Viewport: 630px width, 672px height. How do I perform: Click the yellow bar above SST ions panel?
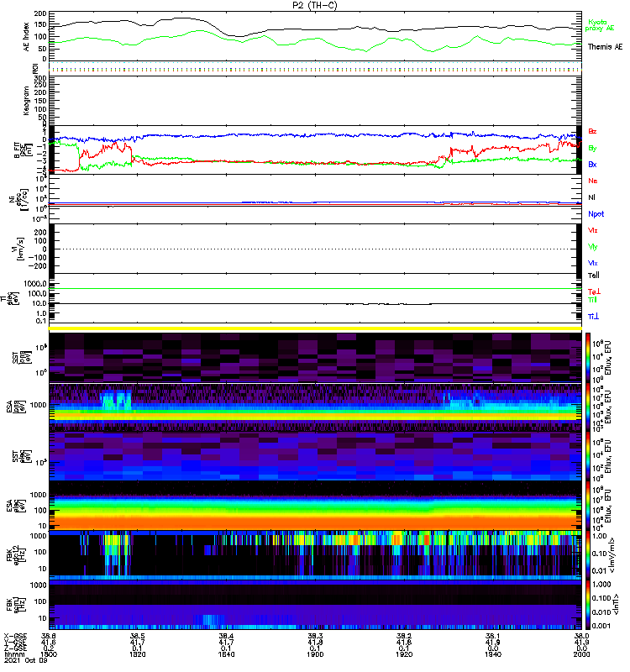click(315, 328)
